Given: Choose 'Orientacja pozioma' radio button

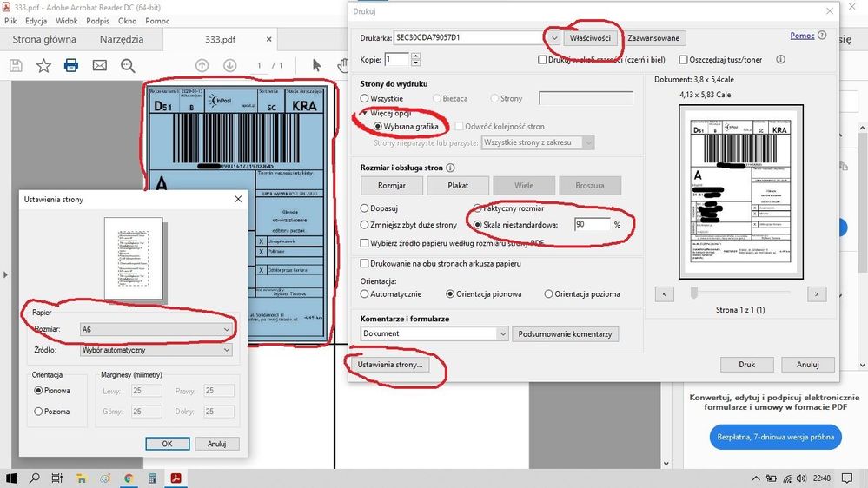Looking at the screenshot, I should pos(548,294).
